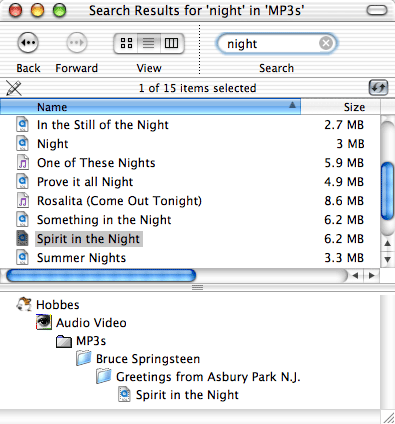Switch to list view
Image resolution: width=395 pixels, height=424 pixels.
[x=149, y=43]
